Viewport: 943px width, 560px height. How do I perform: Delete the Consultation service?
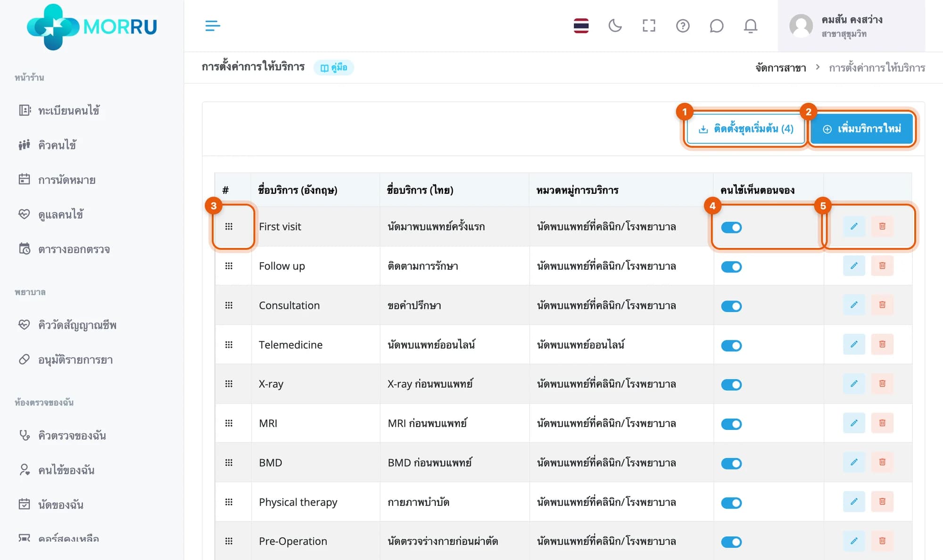(x=882, y=305)
